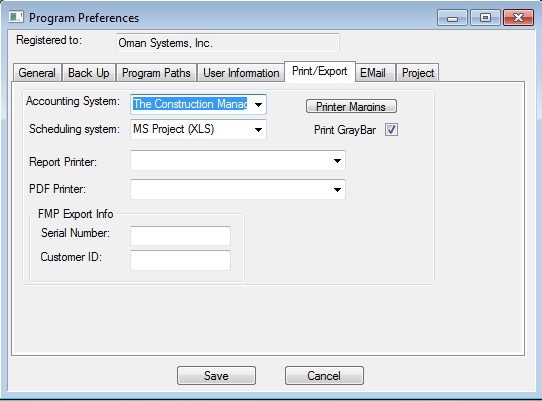Focus the Customer ID text box
This screenshot has height=401, width=542.
[x=180, y=260]
